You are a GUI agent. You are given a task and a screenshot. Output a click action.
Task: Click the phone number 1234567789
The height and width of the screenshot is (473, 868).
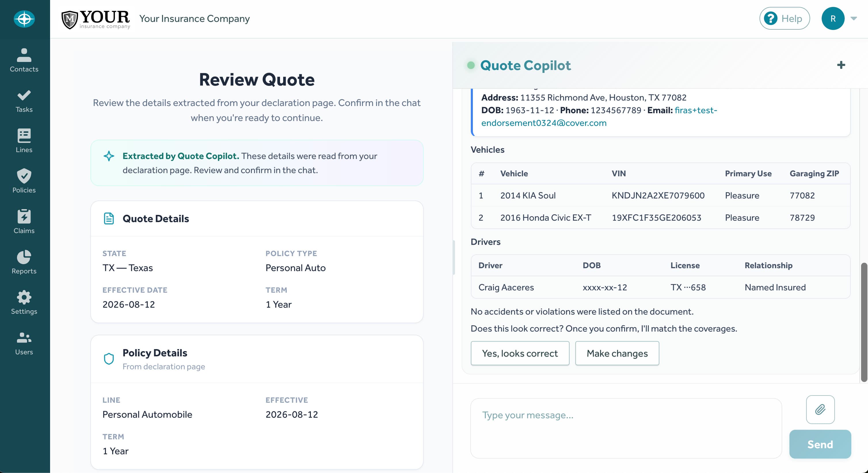pyautogui.click(x=616, y=110)
